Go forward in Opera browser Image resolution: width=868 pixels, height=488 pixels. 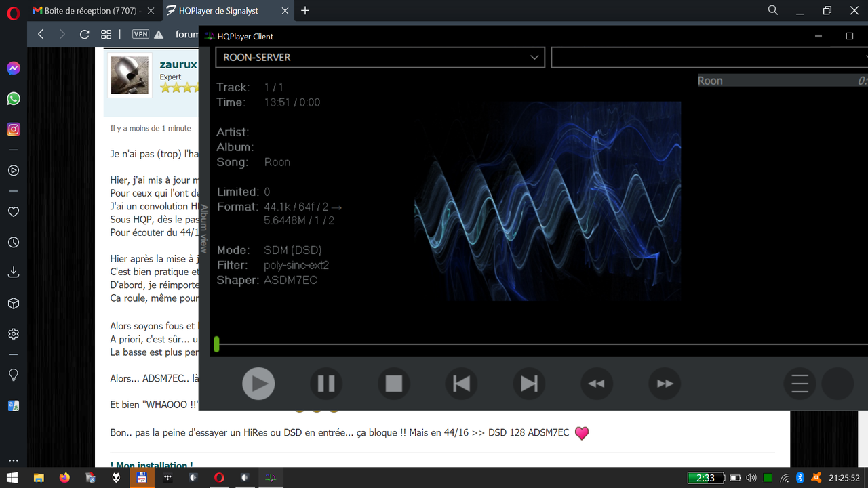pos(62,34)
